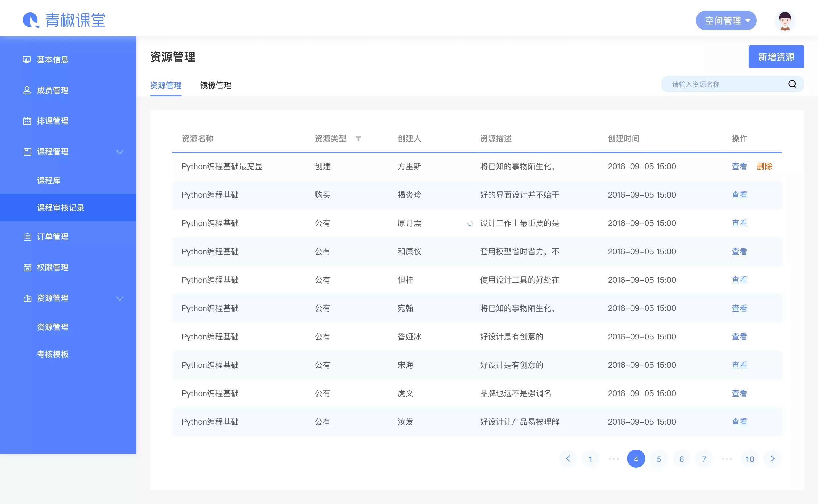Jump to page 1 in pagination
The height and width of the screenshot is (504, 818).
tap(590, 459)
